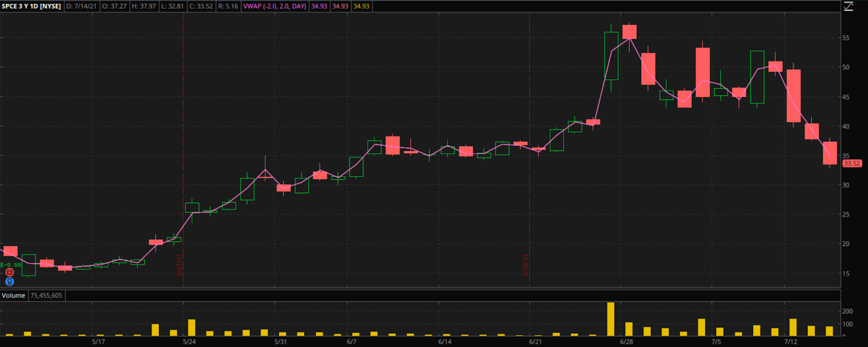Click the R: 5.16 range value
This screenshot has width=868, height=347.
coord(228,7)
